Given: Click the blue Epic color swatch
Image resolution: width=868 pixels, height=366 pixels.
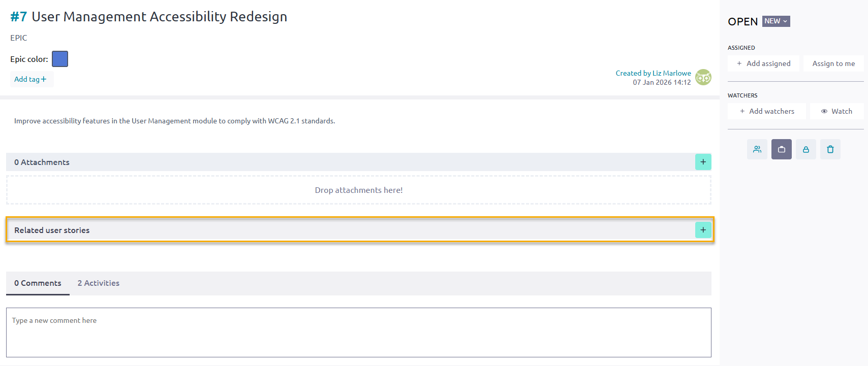Looking at the screenshot, I should click(60, 59).
